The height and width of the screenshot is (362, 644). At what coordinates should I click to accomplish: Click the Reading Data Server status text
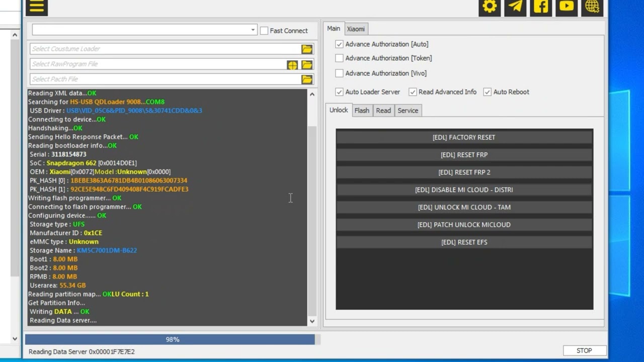click(x=82, y=352)
